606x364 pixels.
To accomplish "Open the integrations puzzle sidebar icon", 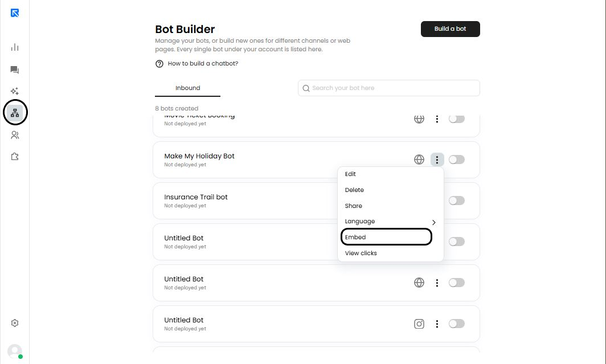I will tap(15, 157).
